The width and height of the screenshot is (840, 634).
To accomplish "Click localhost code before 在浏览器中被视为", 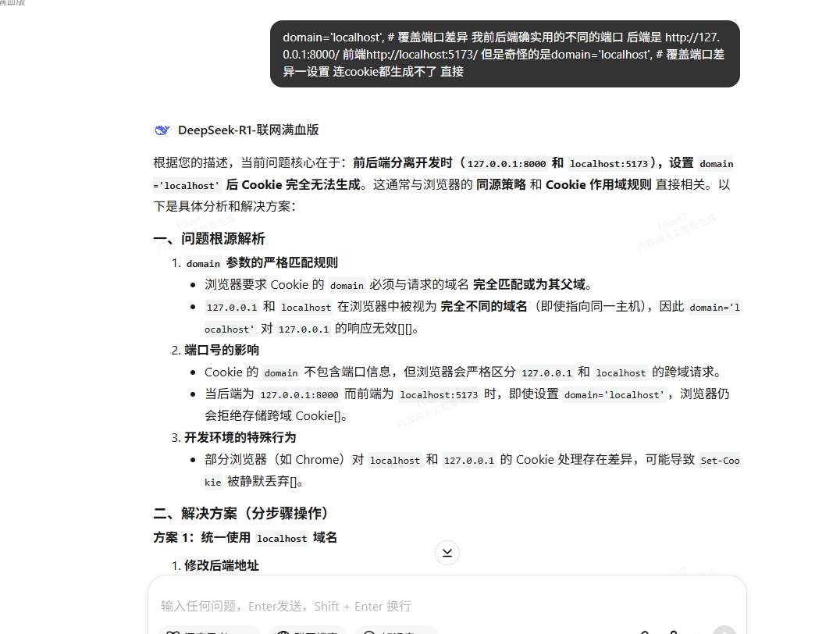I will coord(306,308).
